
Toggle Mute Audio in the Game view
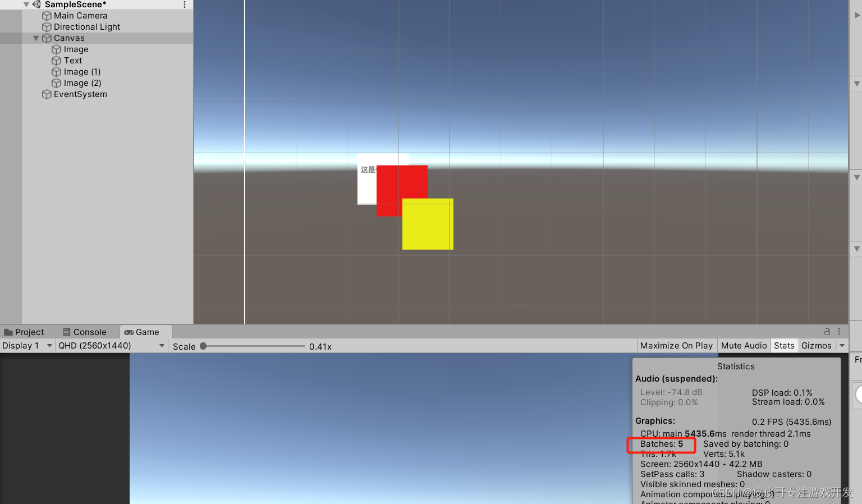pyautogui.click(x=744, y=345)
